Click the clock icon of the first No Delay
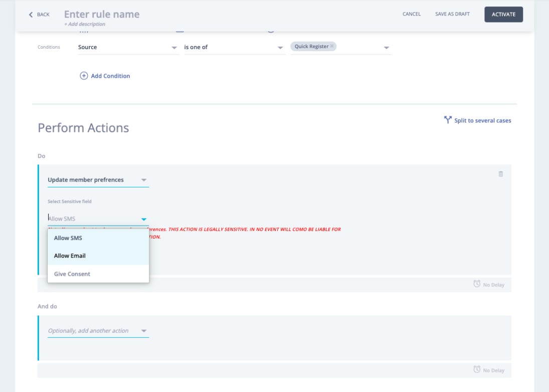Viewport: 549px width, 392px height. 477,284
